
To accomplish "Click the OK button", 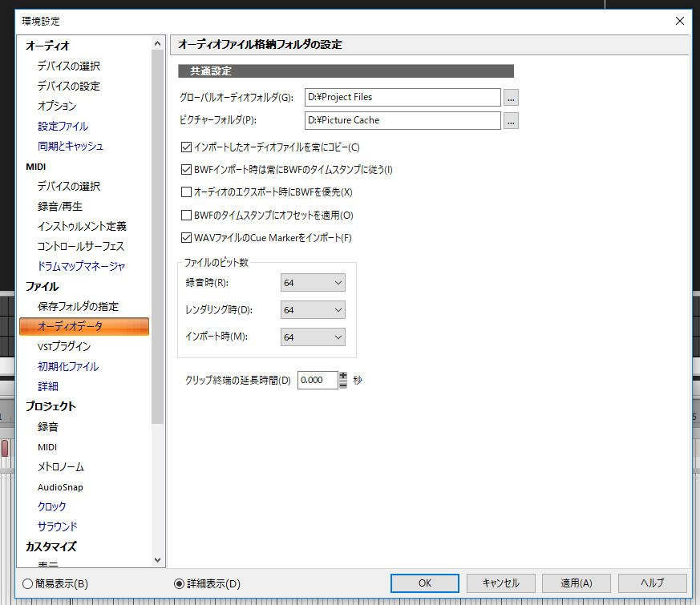I will pos(424,583).
